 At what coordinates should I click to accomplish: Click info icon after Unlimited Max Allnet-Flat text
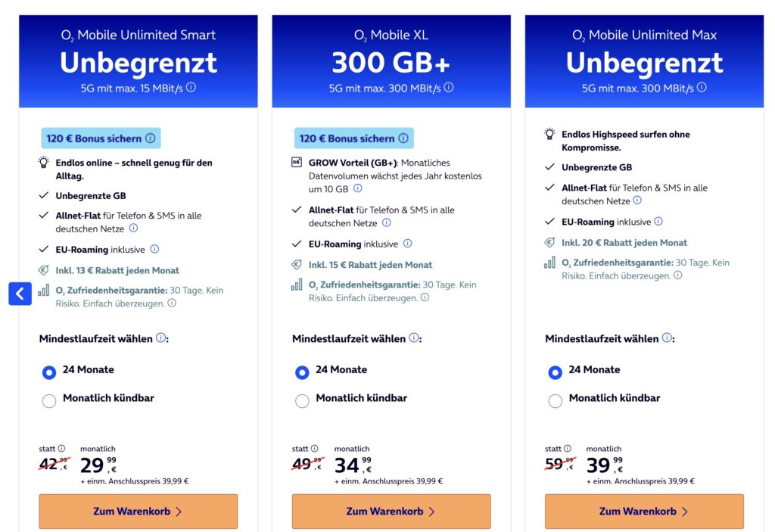click(637, 201)
